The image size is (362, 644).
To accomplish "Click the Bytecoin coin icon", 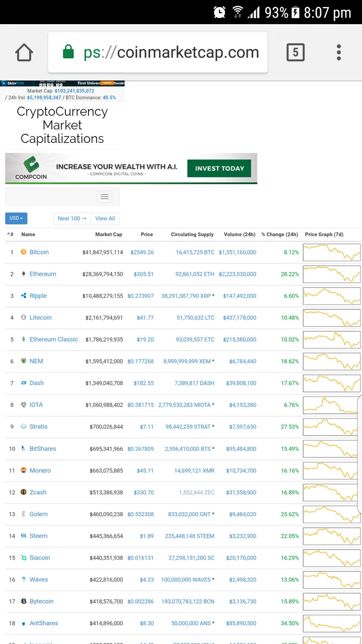I will click(24, 601).
